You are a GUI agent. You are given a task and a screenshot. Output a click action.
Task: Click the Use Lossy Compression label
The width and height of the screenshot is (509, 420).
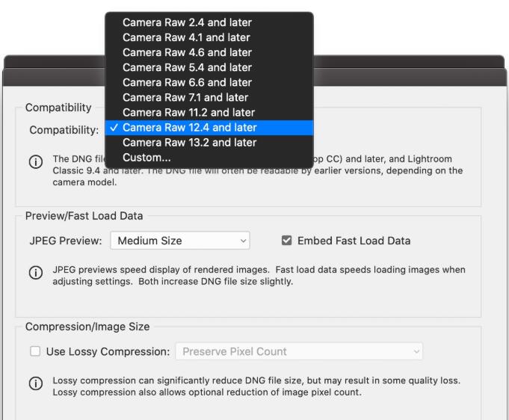pyautogui.click(x=107, y=351)
